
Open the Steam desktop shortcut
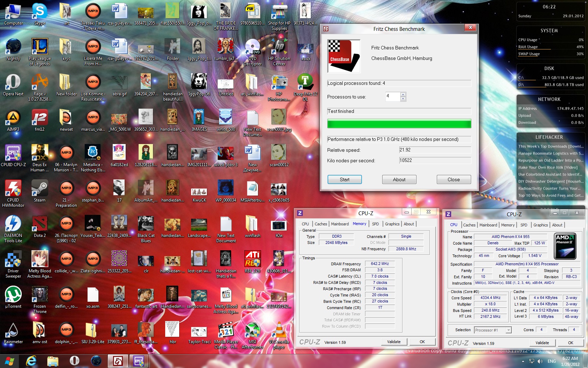(x=40, y=191)
